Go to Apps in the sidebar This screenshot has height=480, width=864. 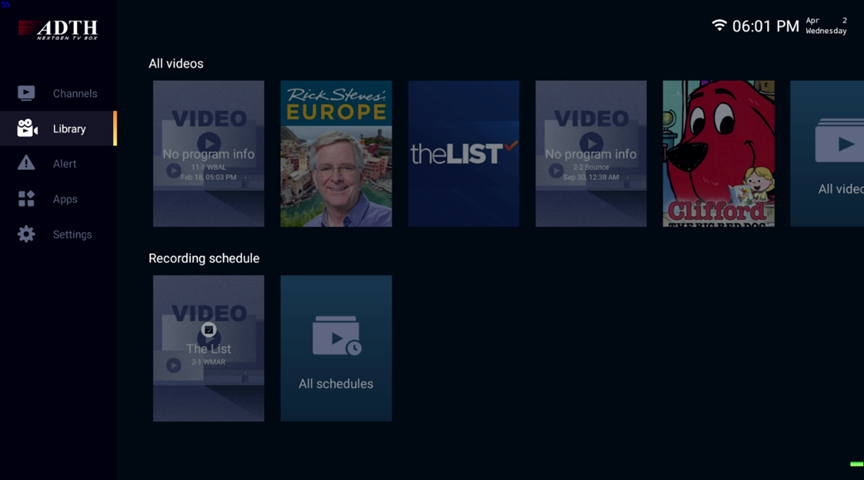[58, 199]
